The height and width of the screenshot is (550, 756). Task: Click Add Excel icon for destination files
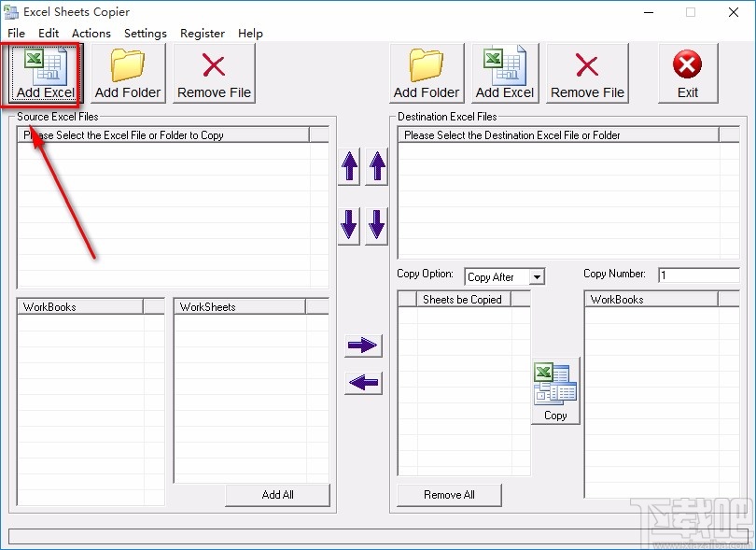tap(504, 73)
